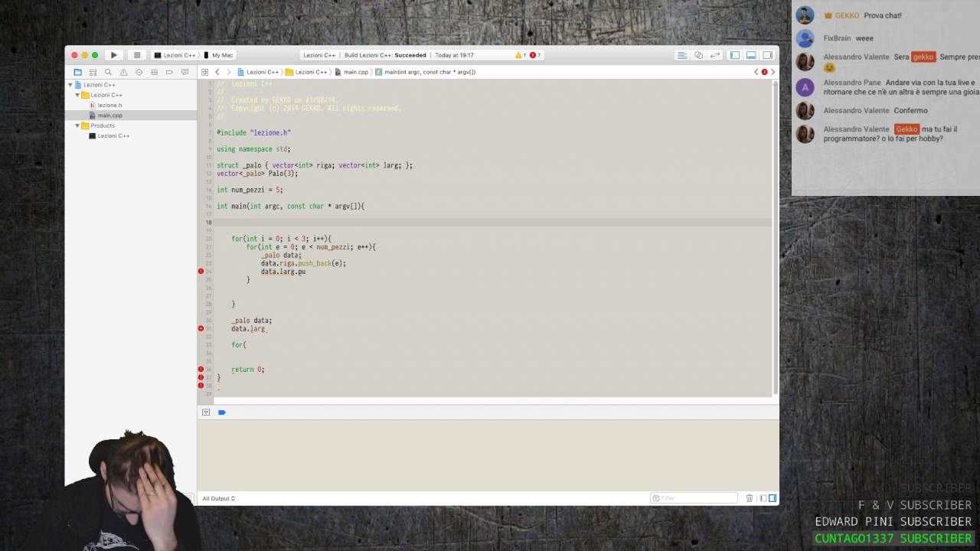980x551 pixels.
Task: Click the error badge in jump bar
Action: (764, 72)
